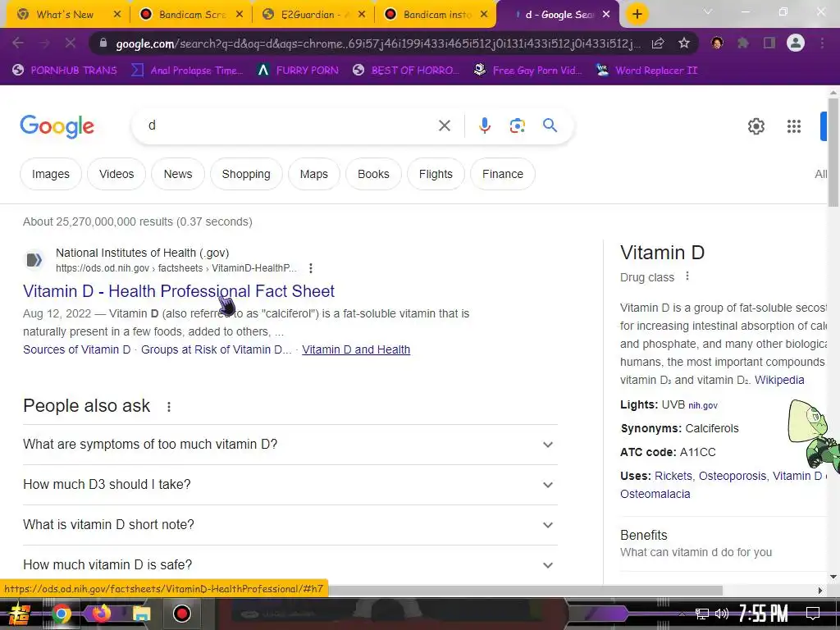Viewport: 840px width, 630px height.
Task: Open Vitamin D and Health sitelink
Action: point(356,349)
